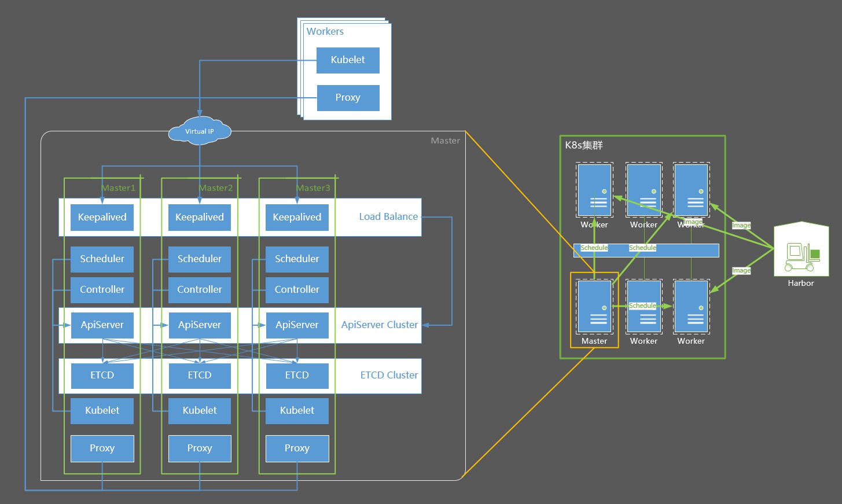Select the Proxy box inside Workers

(348, 98)
